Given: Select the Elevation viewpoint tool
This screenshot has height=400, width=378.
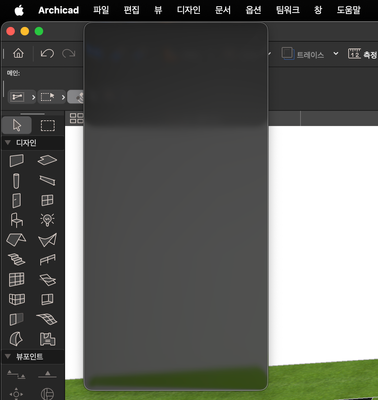Looking at the screenshot, I should pyautogui.click(x=47, y=375).
